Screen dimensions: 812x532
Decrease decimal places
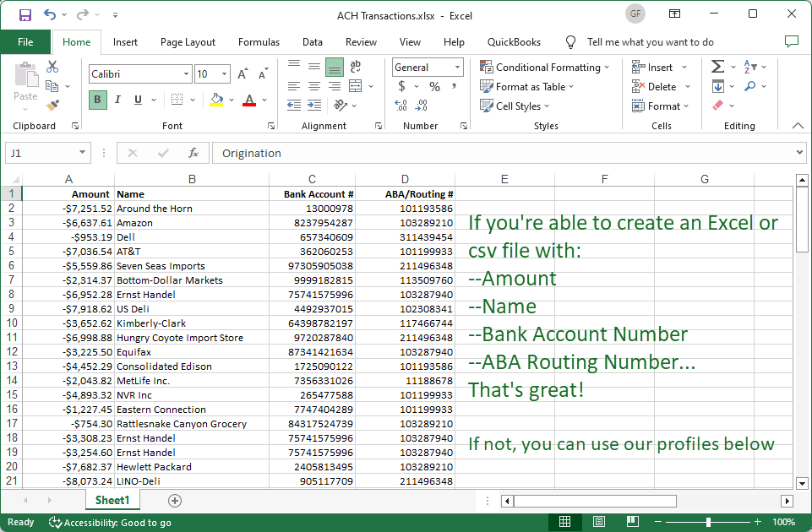tap(422, 106)
